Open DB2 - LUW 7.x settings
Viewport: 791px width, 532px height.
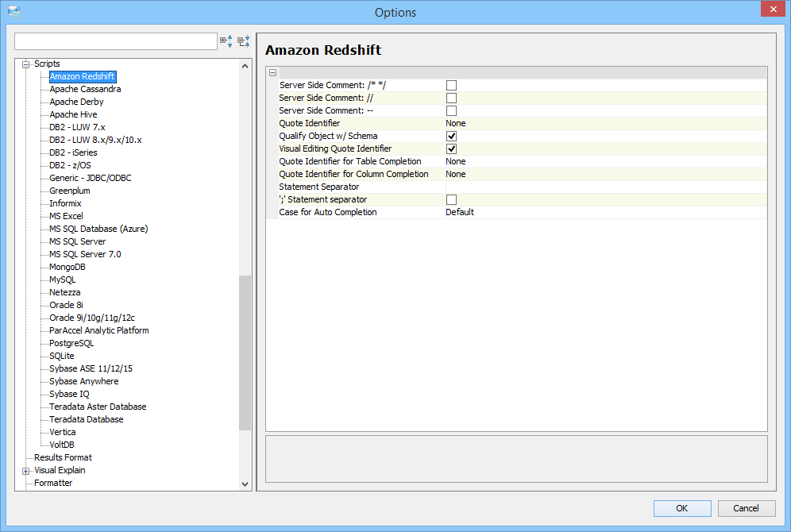tap(77, 127)
